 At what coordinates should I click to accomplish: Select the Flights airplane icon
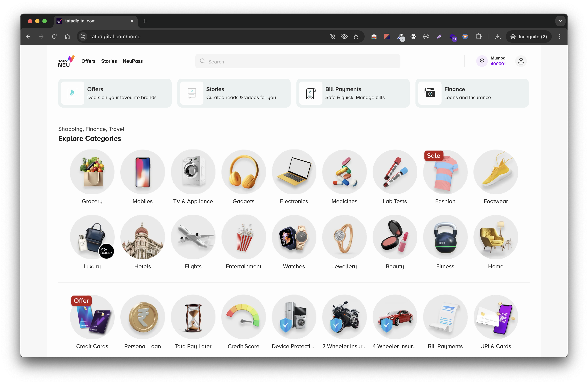click(193, 237)
